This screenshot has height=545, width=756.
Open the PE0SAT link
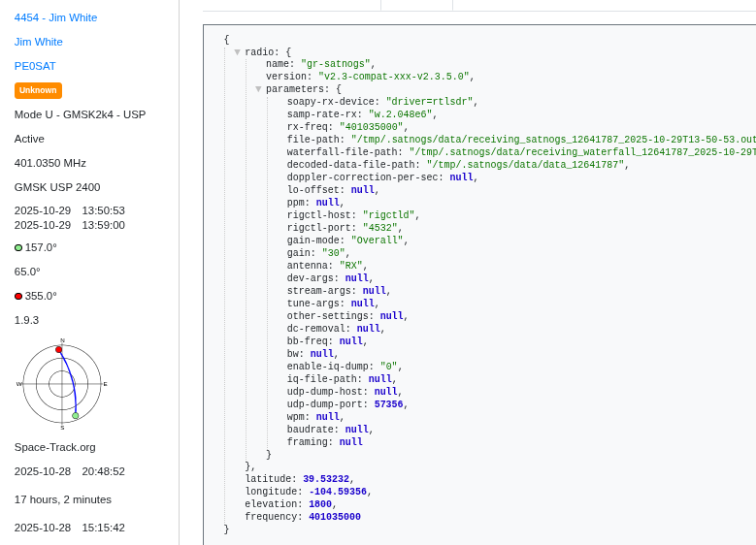(35, 66)
